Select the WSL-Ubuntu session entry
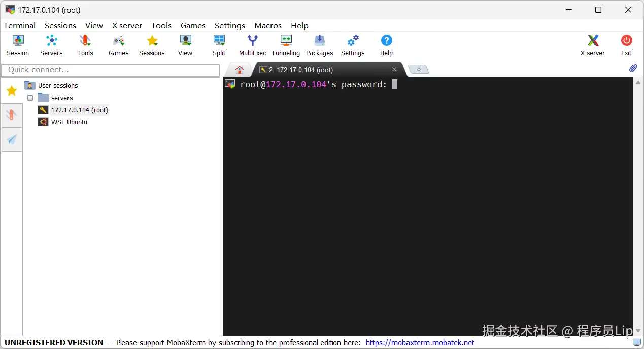The height and width of the screenshot is (349, 644). coord(69,122)
